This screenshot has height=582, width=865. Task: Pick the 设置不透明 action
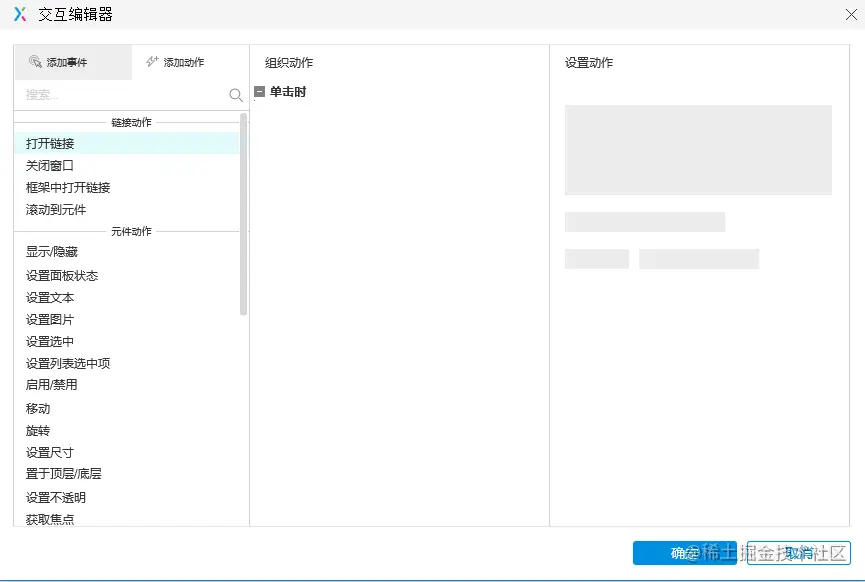pos(127,498)
